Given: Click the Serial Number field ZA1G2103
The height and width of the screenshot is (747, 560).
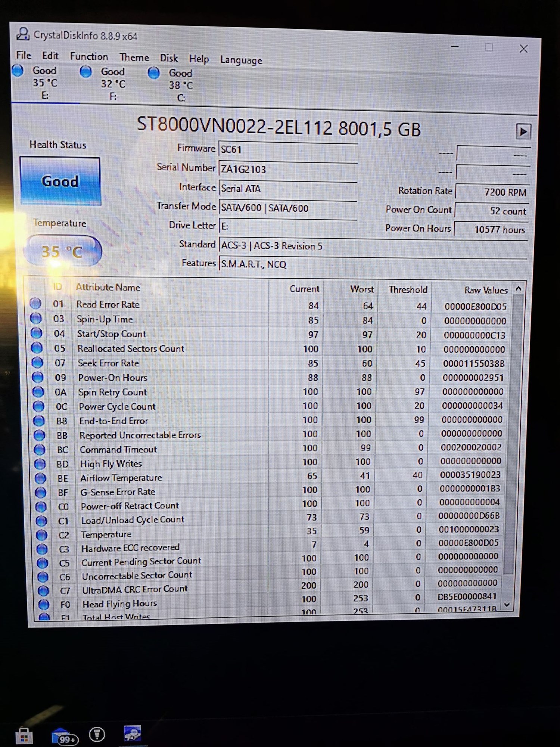Looking at the screenshot, I should click(288, 169).
